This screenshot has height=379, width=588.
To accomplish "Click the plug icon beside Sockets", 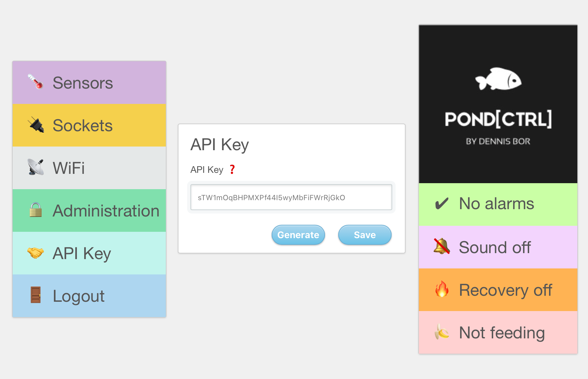I will [36, 125].
